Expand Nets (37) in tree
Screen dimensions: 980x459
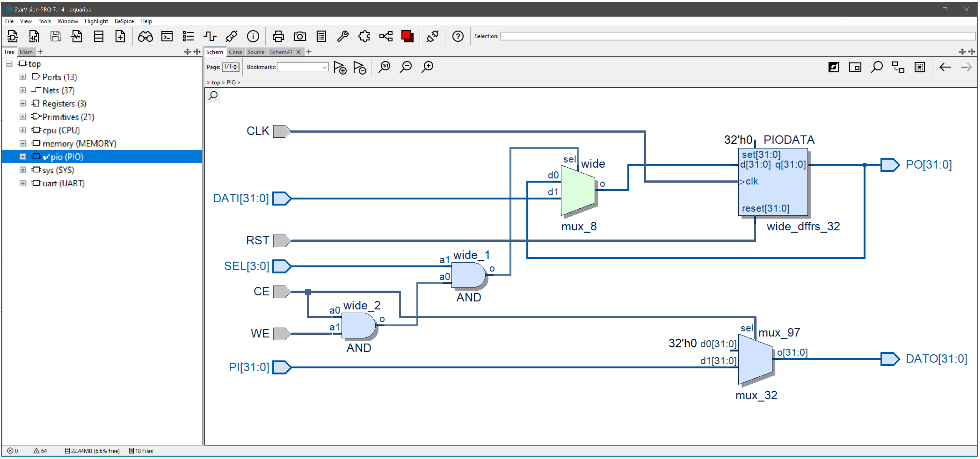point(23,90)
